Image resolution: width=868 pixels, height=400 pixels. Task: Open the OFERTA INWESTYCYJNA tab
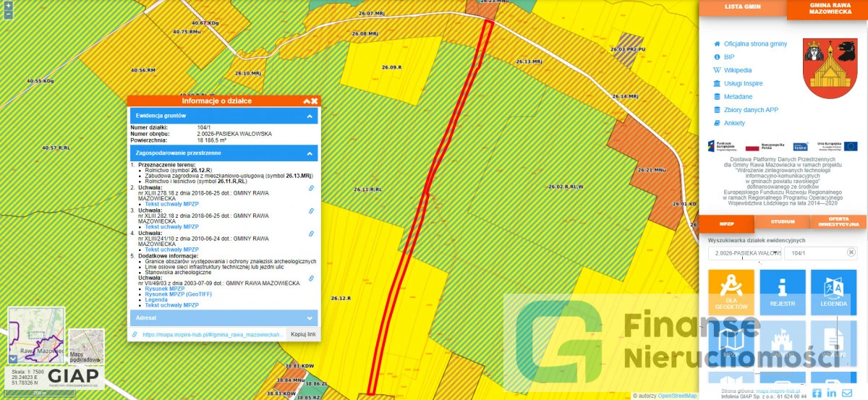[838, 222]
